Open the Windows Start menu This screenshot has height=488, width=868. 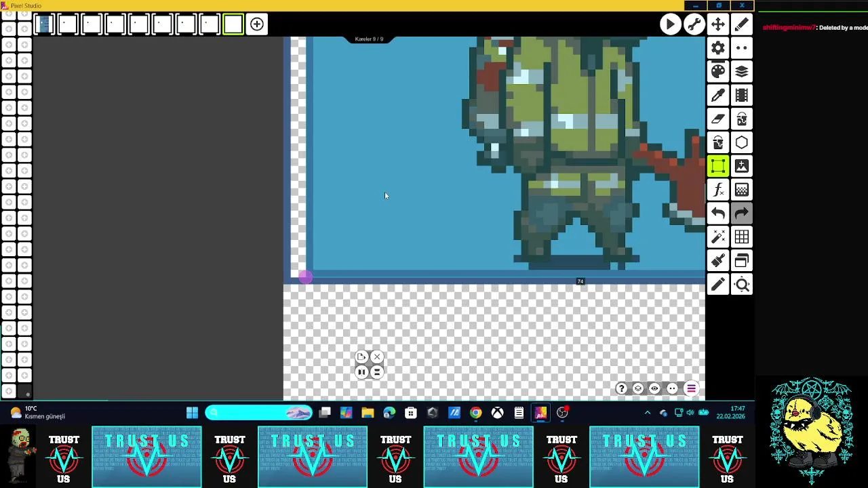192,413
